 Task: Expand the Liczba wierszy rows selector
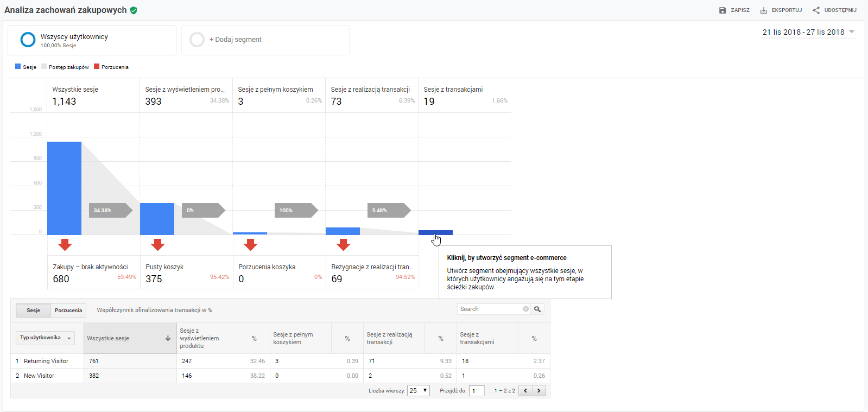tap(419, 391)
